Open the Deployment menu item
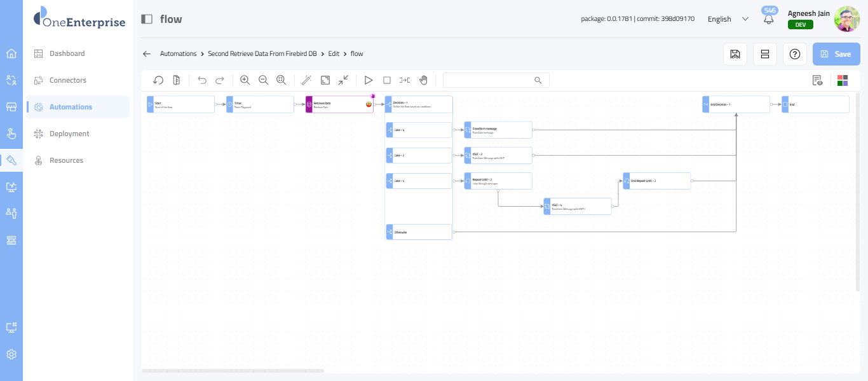The image size is (868, 381). [x=69, y=134]
